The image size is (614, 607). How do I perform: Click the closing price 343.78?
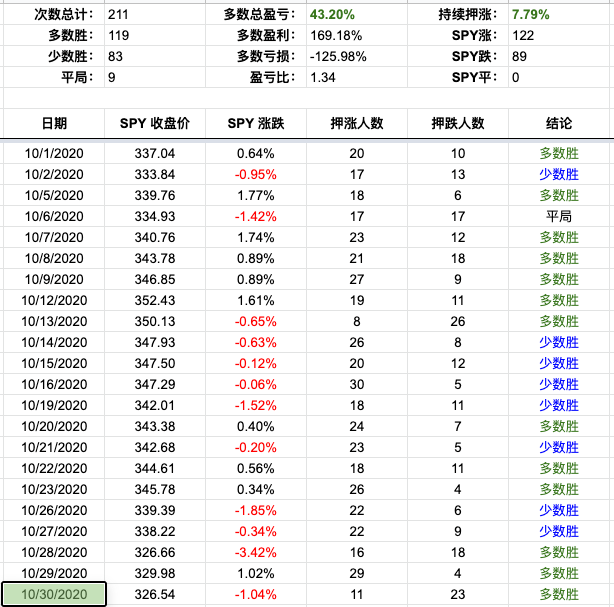(x=155, y=258)
